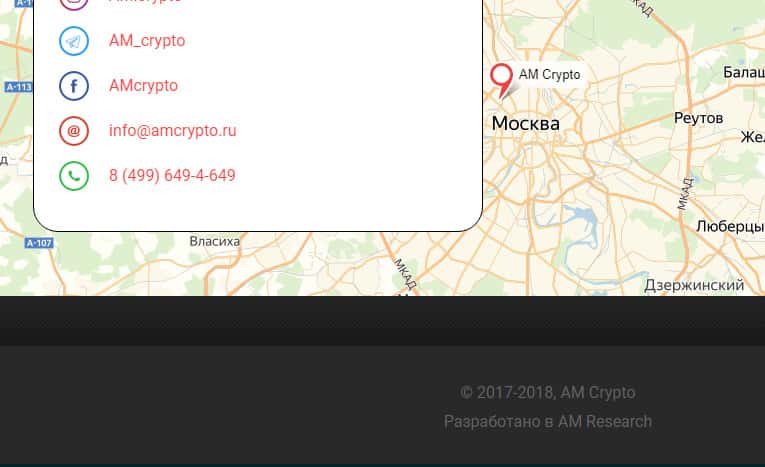The width and height of the screenshot is (765, 467).
Task: Click the partially visible Instagram icon
Action: click(x=74, y=3)
